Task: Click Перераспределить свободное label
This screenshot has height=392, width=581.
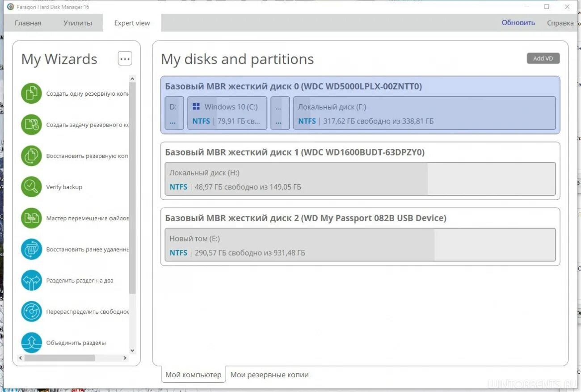Action: 88,312
